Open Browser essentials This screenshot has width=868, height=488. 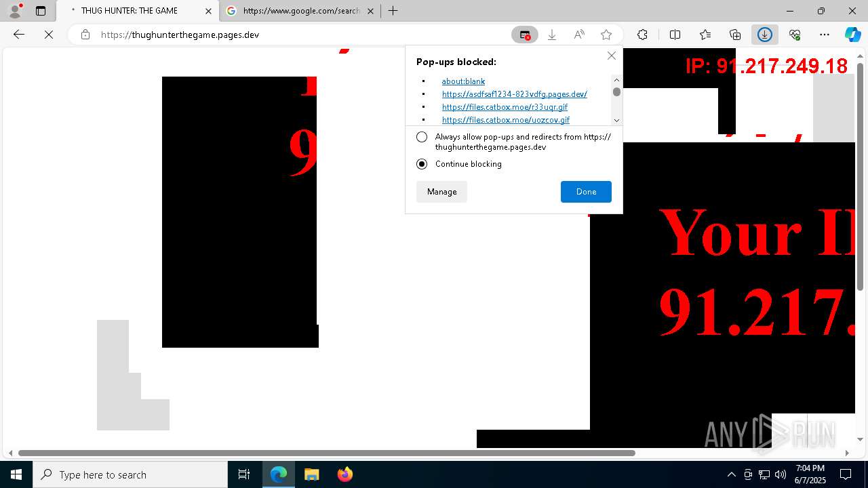point(795,35)
